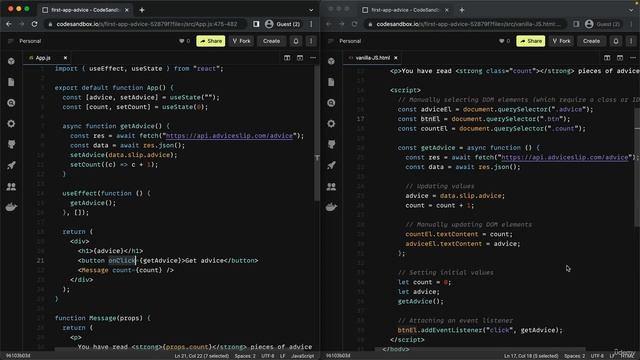Open Guest profile in left browser
Viewport: 640px width, 360px height.
click(x=282, y=24)
